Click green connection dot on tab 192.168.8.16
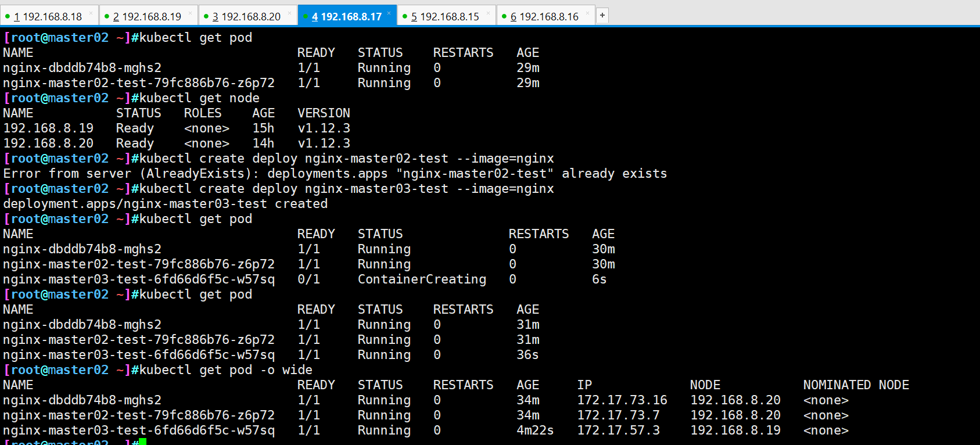980x445 pixels. (504, 17)
